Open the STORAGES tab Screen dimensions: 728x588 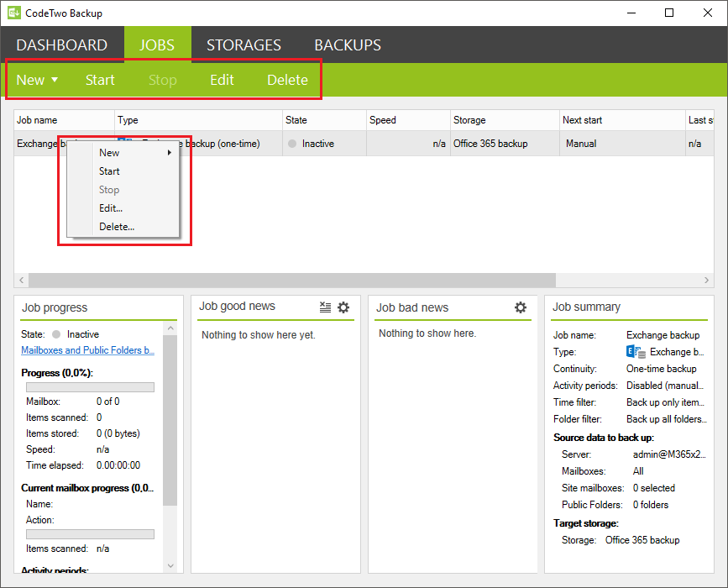(x=244, y=45)
